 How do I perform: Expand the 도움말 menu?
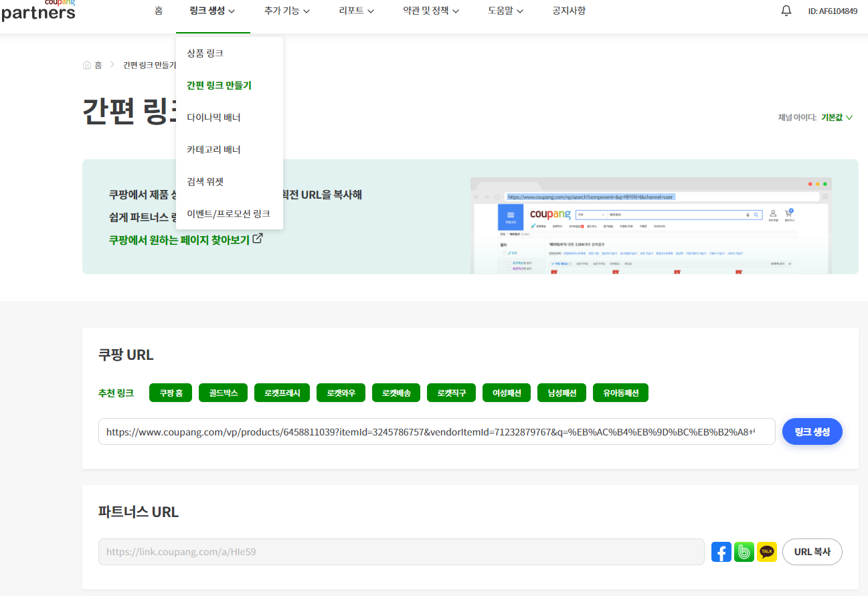[x=506, y=11]
